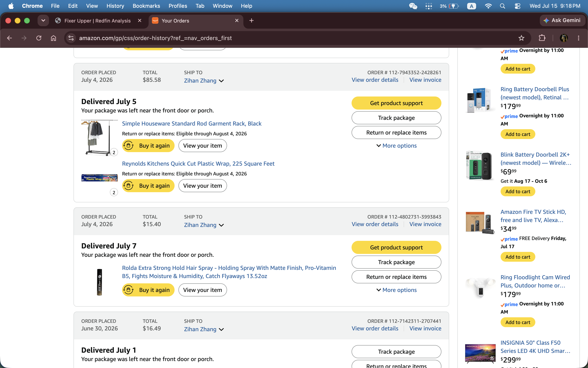Return or replace items for hair spray order
The width and height of the screenshot is (588, 368).
tap(396, 277)
